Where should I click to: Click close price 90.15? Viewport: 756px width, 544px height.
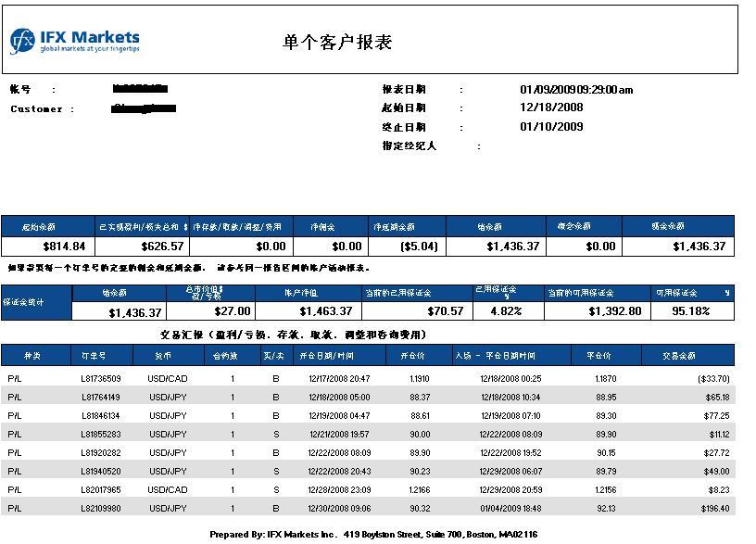pos(606,453)
